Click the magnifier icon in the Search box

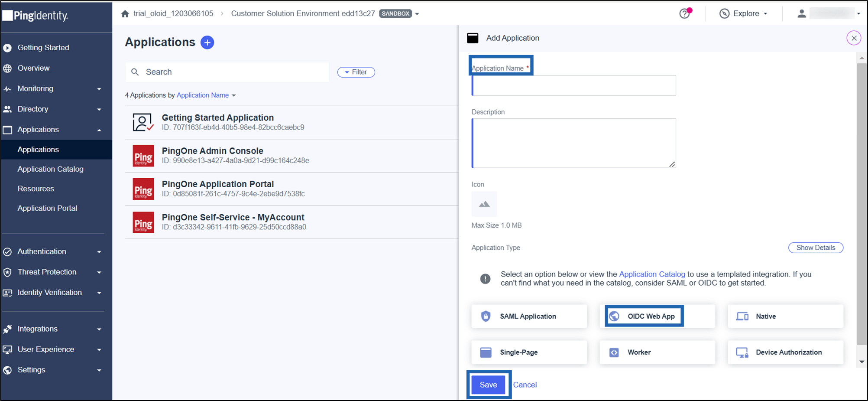(x=135, y=72)
